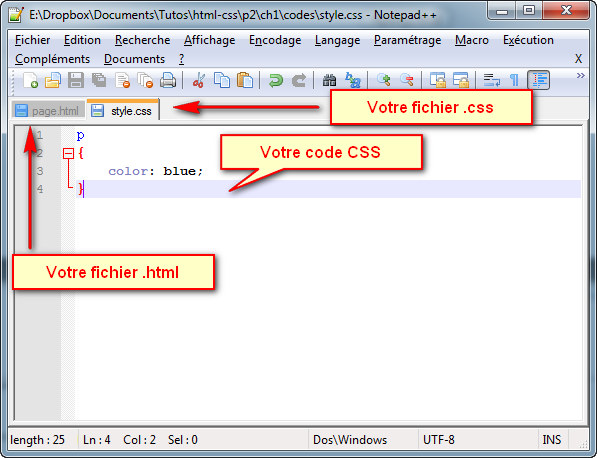Click line number 4 in the margin
The height and width of the screenshot is (458, 597).
40,189
